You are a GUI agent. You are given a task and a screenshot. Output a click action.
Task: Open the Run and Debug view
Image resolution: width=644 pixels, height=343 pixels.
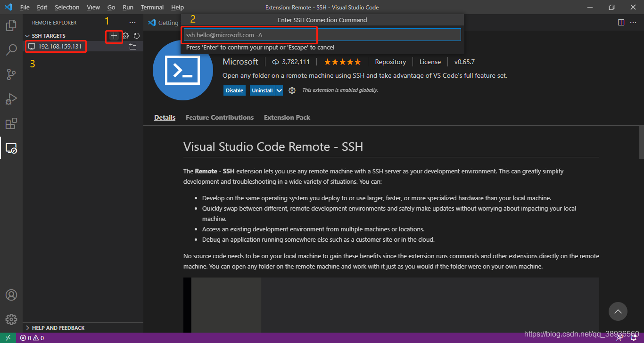point(11,99)
